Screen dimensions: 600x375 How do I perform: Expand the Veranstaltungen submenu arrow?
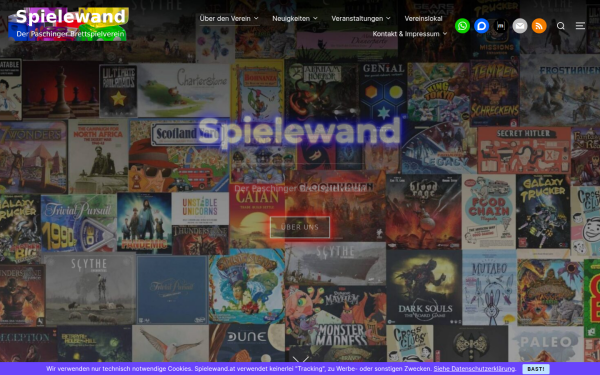(x=388, y=18)
